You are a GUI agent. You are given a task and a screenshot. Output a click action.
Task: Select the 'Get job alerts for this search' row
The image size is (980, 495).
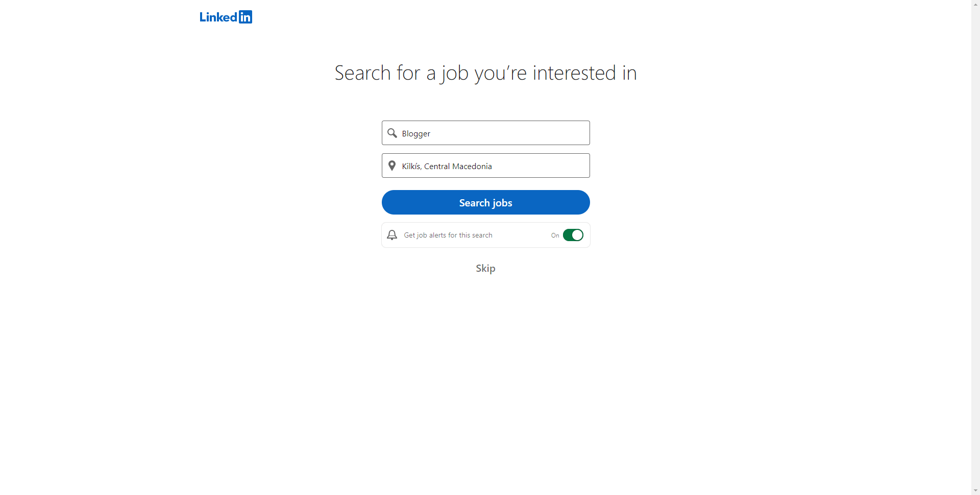(448, 235)
